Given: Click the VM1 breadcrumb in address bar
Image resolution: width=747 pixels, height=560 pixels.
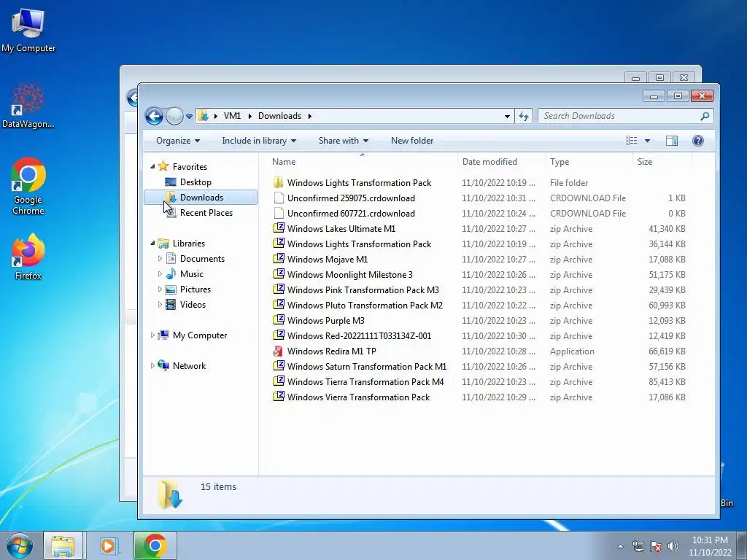Looking at the screenshot, I should [232, 116].
